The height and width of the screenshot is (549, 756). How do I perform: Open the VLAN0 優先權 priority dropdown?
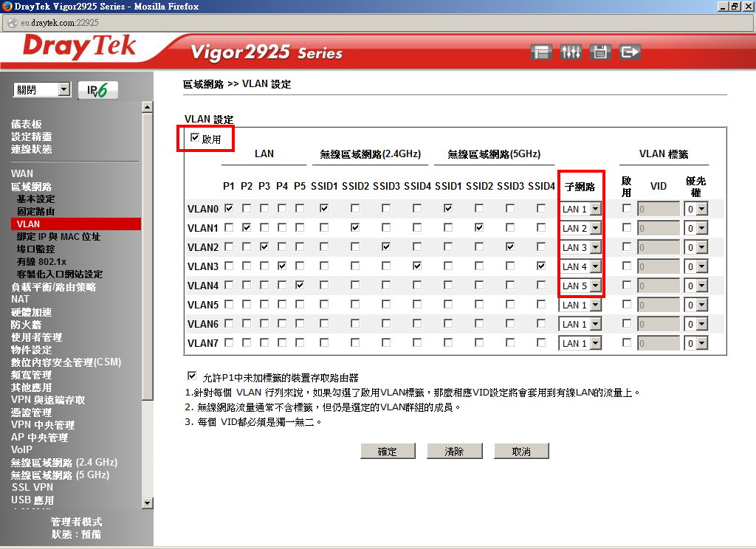pos(695,210)
